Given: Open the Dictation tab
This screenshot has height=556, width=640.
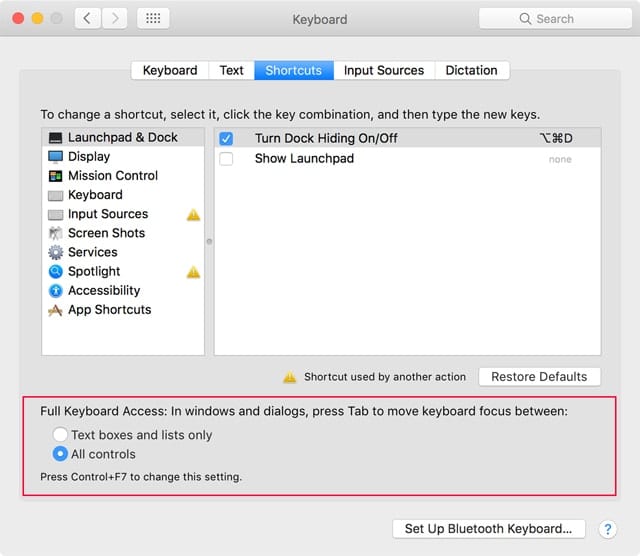Looking at the screenshot, I should [471, 70].
